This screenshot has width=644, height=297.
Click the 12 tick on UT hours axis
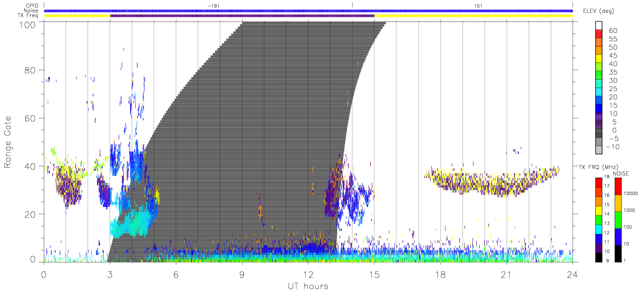tap(308, 274)
